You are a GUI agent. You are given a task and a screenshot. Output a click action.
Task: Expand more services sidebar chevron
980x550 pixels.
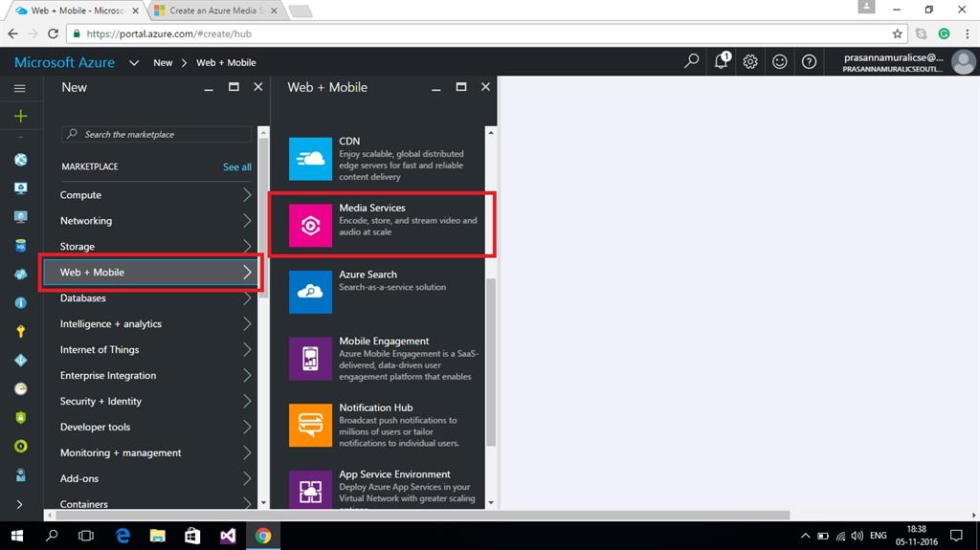(19, 504)
